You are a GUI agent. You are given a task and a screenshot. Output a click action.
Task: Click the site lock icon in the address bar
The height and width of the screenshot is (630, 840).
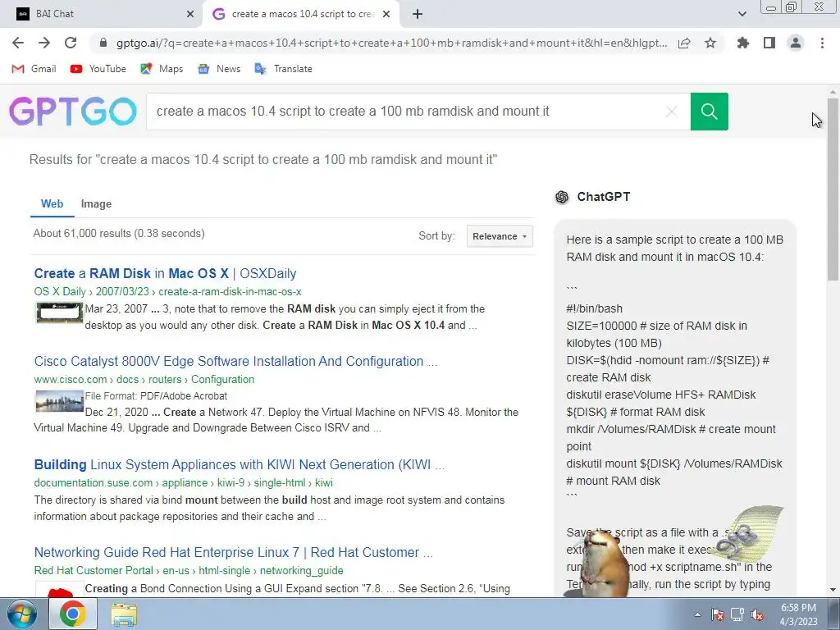[x=103, y=43]
